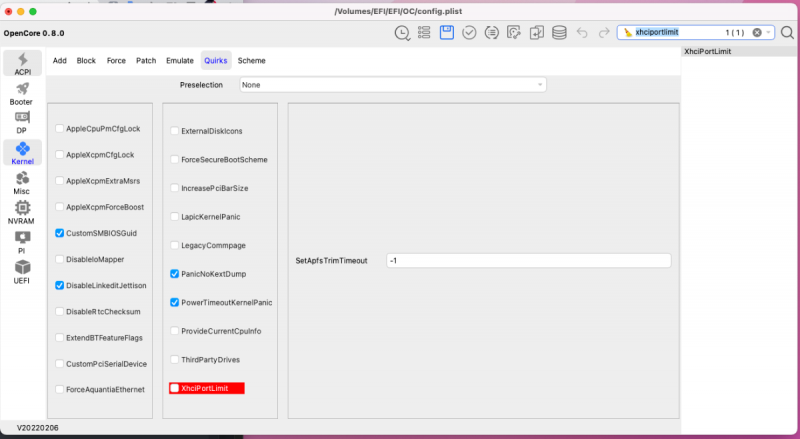800x439 pixels.
Task: Toggle ExtendBTFeatureFlags checkbox
Action: point(60,337)
